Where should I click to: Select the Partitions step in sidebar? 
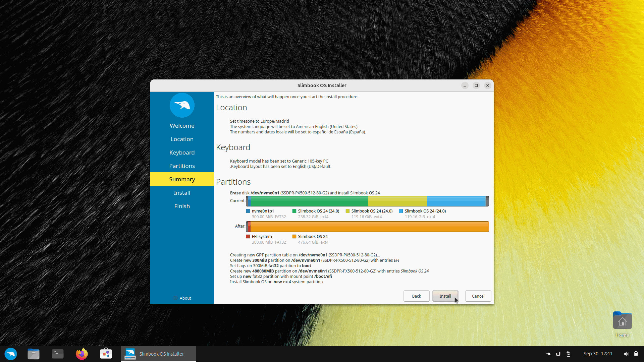(182, 166)
